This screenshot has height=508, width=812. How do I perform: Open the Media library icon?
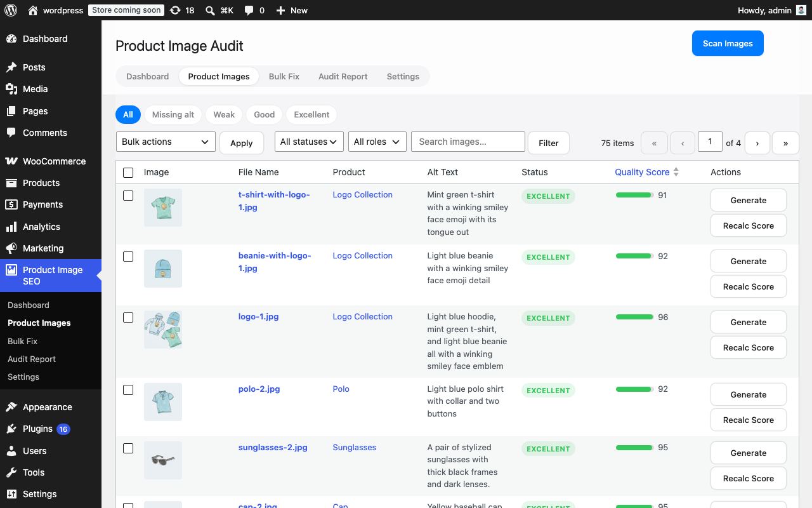click(11, 89)
